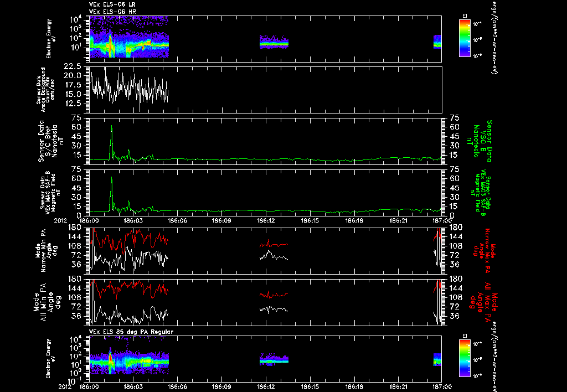
Task: Click the MAG SAF-B panel's large green peak
Action: click(x=111, y=178)
